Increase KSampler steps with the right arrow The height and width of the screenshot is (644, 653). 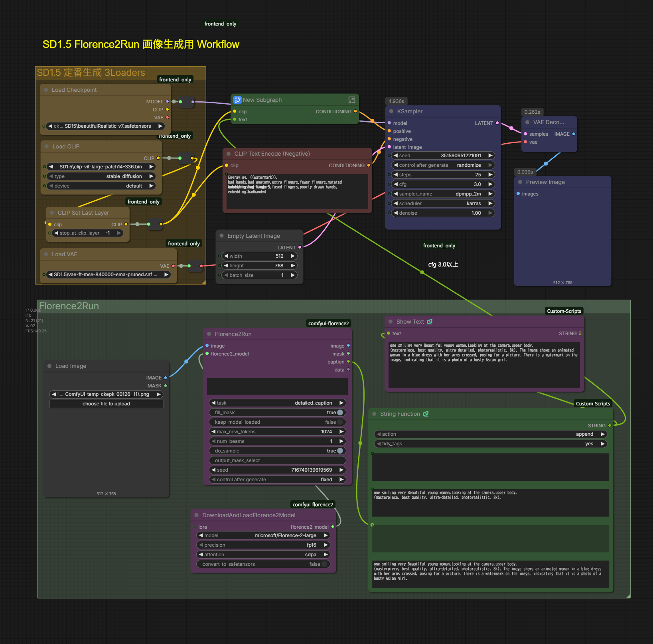(x=490, y=175)
